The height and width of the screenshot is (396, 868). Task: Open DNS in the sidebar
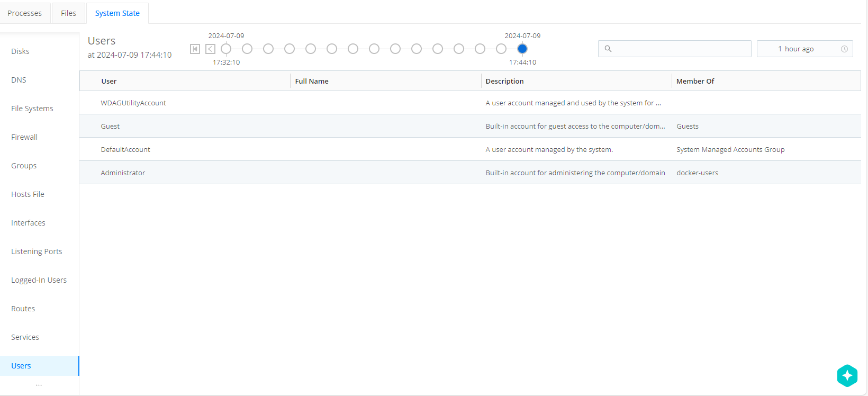click(x=19, y=80)
